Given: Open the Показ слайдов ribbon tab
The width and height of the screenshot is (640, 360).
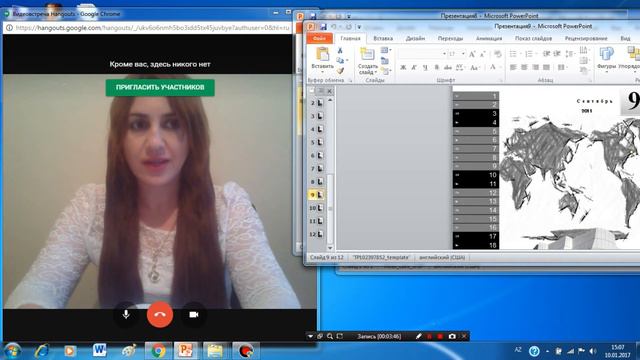Looking at the screenshot, I should (533, 38).
